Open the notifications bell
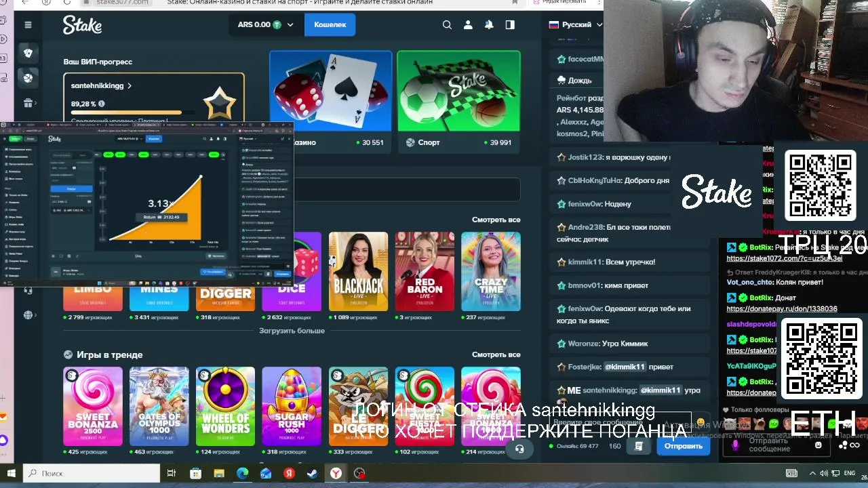868x488 pixels. point(489,24)
